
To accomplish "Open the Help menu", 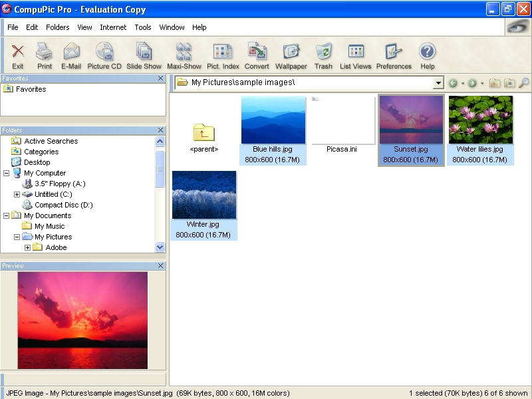I will click(199, 27).
